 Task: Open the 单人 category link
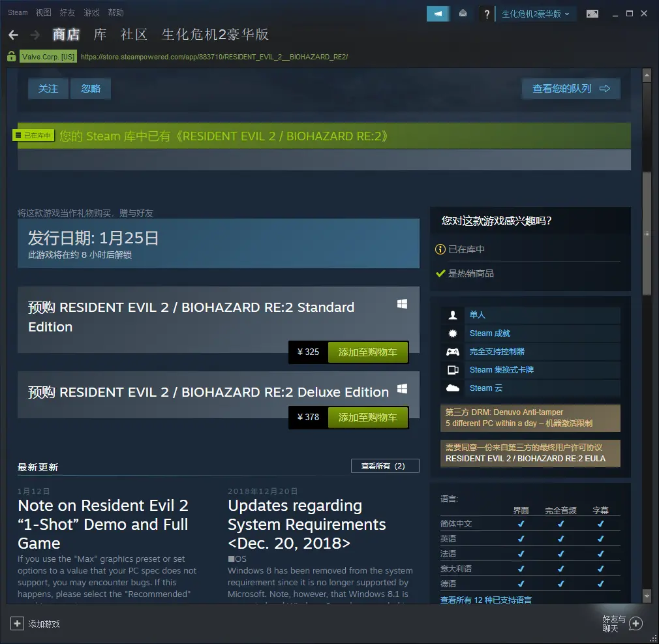(x=478, y=315)
